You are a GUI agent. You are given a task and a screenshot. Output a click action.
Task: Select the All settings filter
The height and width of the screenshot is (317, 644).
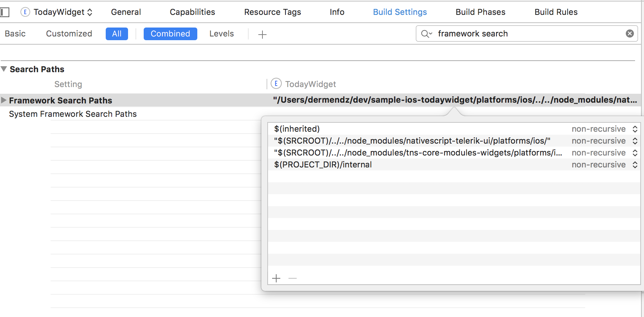coord(117,34)
